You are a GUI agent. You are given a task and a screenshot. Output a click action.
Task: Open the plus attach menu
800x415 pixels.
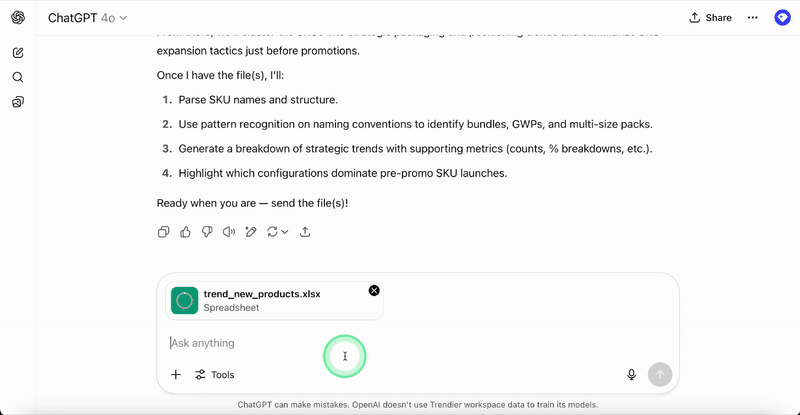coord(176,375)
